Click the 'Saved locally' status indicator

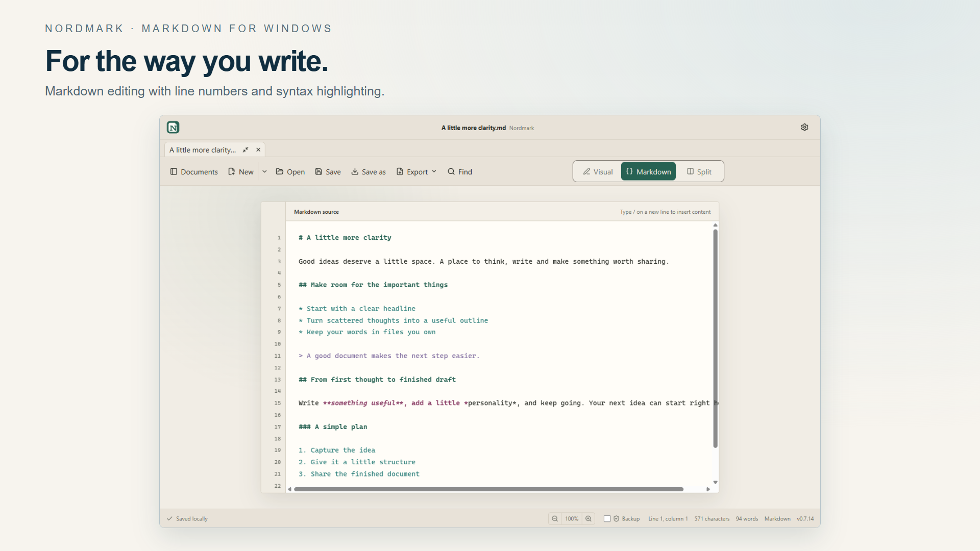coord(187,519)
